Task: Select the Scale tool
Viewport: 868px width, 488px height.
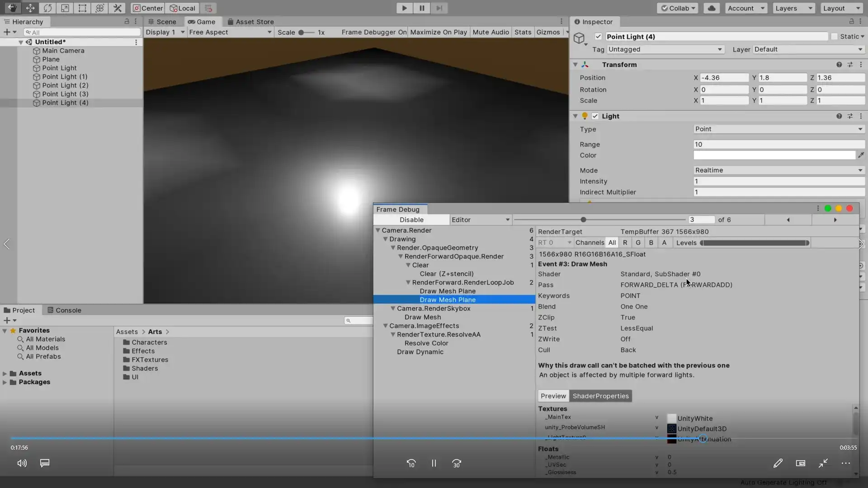Action: coord(65,8)
